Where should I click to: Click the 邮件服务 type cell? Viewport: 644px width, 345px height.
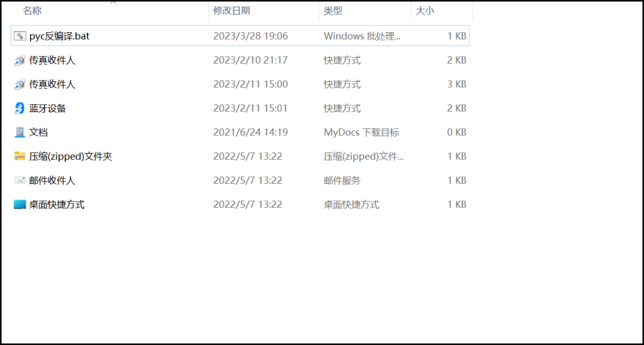click(x=342, y=180)
